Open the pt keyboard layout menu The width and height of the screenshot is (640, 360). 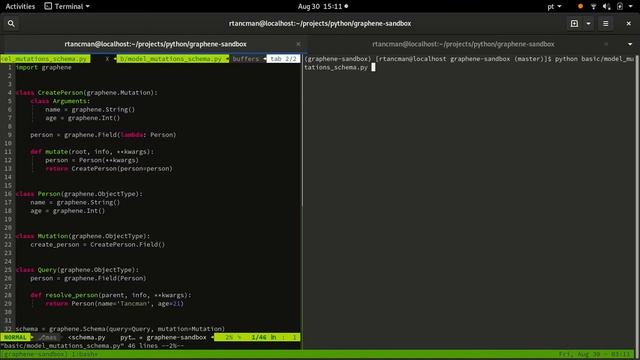554,6
